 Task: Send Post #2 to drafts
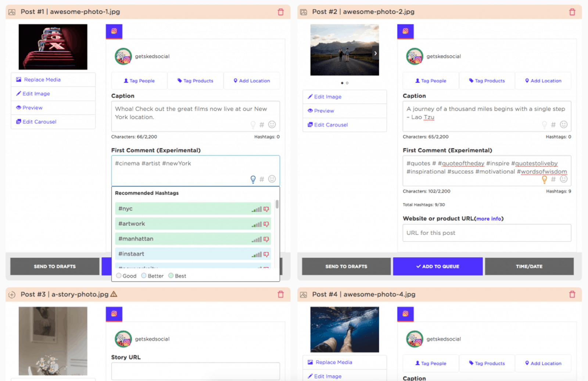[346, 266]
